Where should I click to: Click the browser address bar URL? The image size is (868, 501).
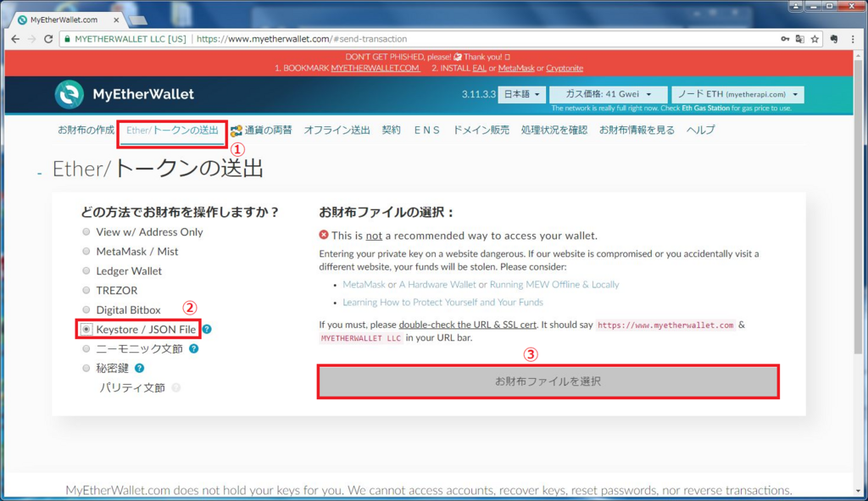coord(302,39)
